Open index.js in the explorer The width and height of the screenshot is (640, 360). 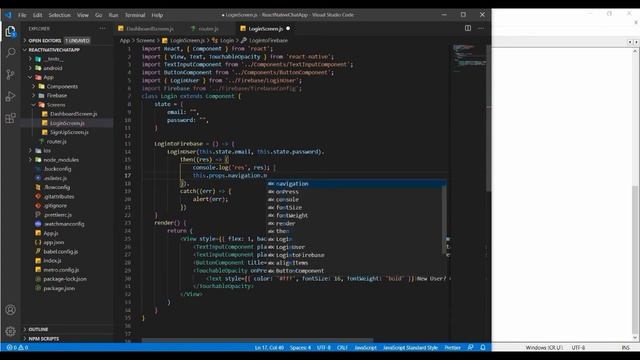pyautogui.click(x=52, y=260)
